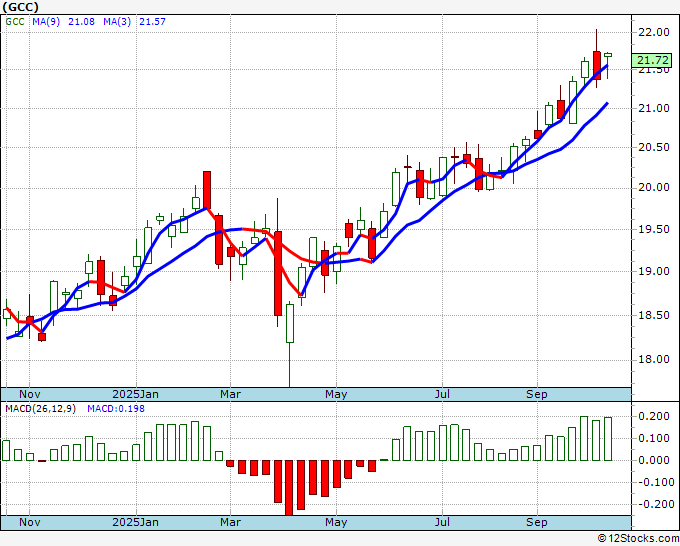Click the 19.00 price axis label
Image resolution: width=680 pixels, height=546 pixels.
(654, 271)
